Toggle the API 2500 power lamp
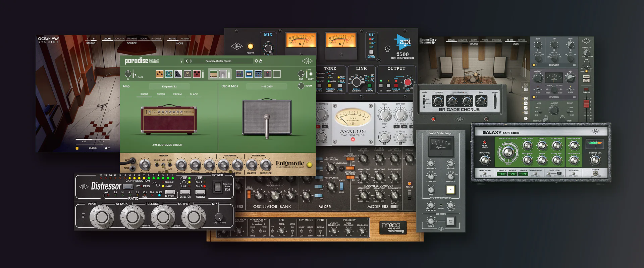This screenshot has height=268, width=644. [250, 46]
